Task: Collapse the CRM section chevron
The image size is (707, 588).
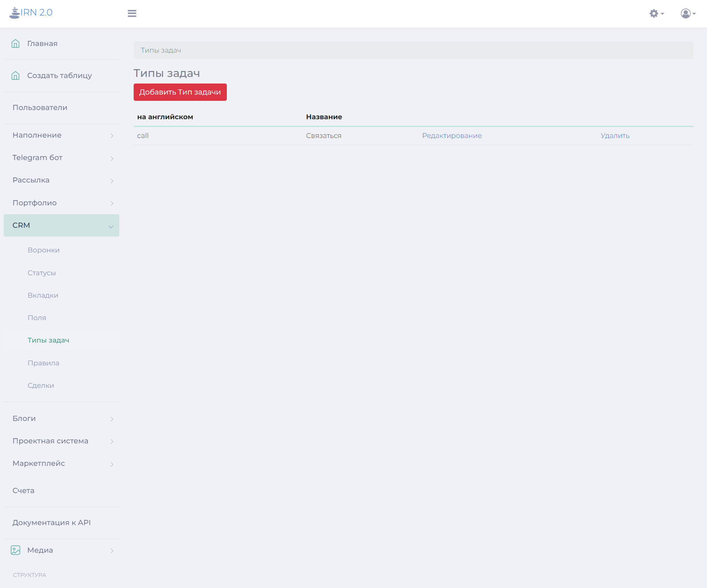Action: point(111,227)
